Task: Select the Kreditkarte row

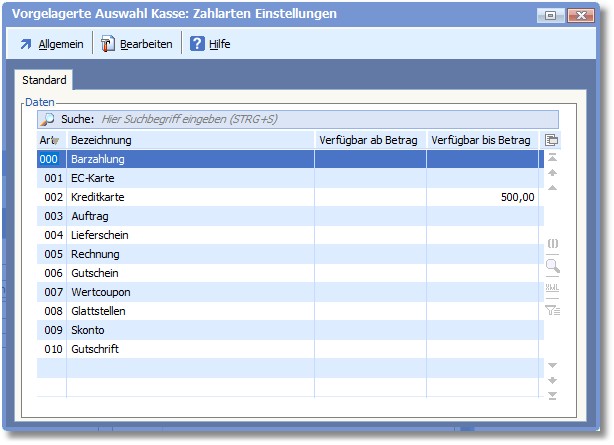Action: pyautogui.click(x=190, y=197)
